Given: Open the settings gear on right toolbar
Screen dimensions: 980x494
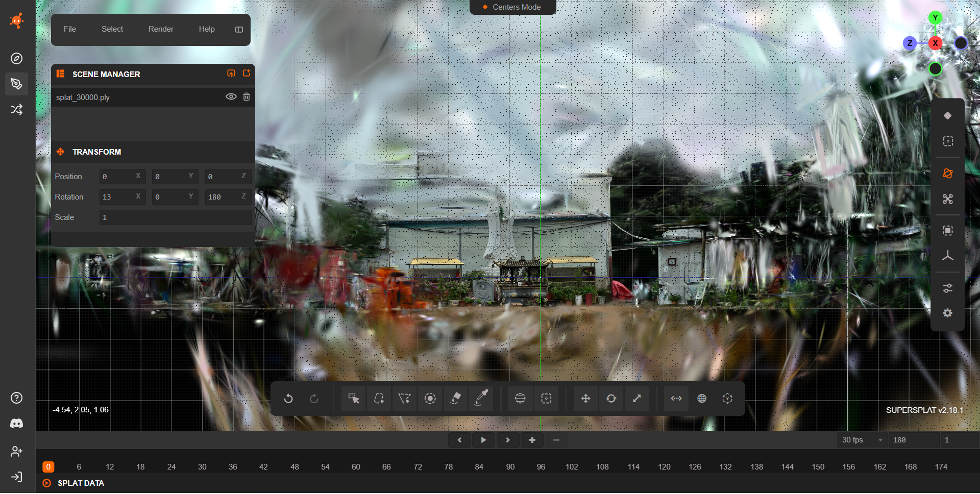Looking at the screenshot, I should click(948, 313).
